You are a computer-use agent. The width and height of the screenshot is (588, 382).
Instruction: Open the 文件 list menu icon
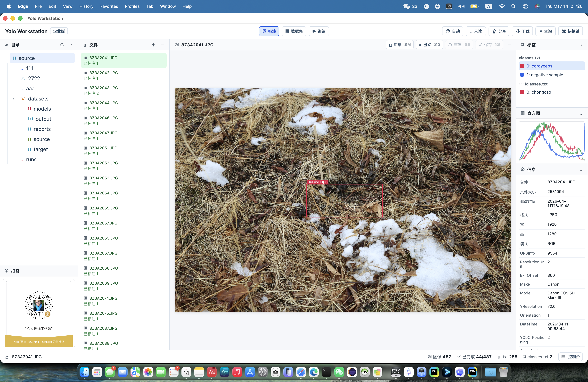pos(163,45)
